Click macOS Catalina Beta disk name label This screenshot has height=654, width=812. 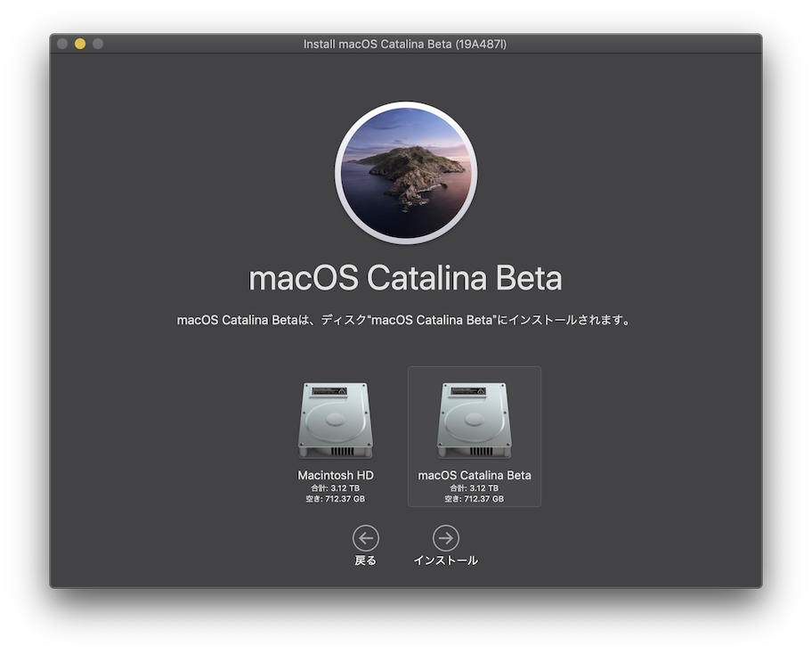[475, 475]
